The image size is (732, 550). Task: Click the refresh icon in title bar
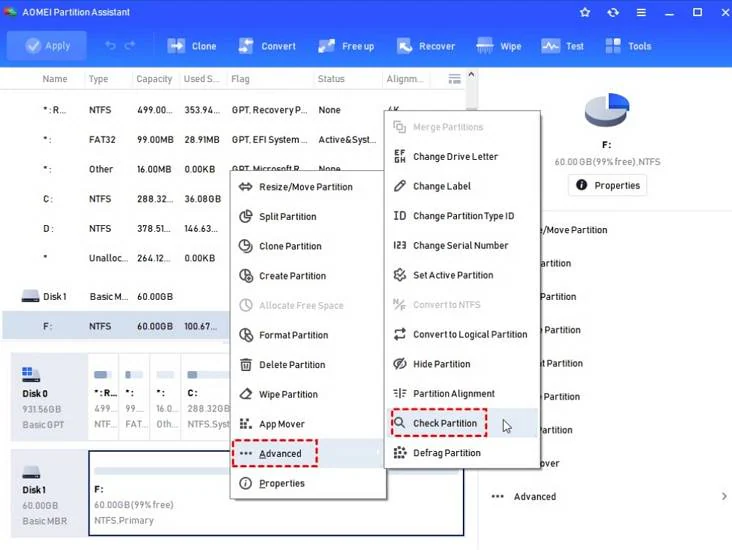point(613,13)
